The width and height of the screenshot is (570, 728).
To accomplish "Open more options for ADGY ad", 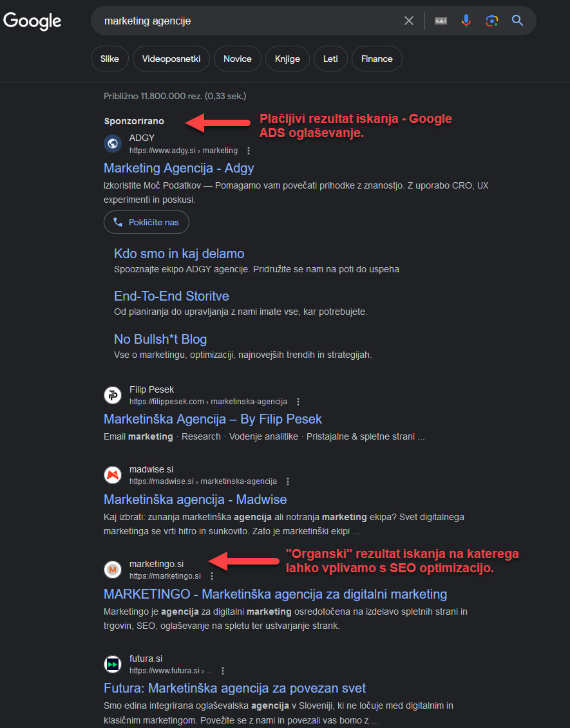I will point(249,151).
